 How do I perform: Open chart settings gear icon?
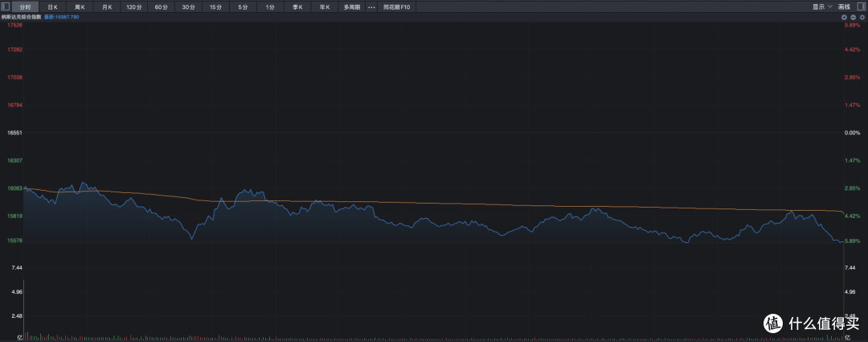pos(862,18)
